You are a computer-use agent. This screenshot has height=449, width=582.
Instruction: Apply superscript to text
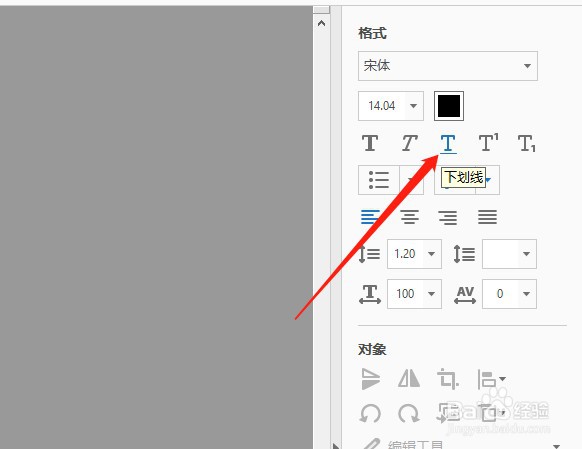click(x=488, y=143)
